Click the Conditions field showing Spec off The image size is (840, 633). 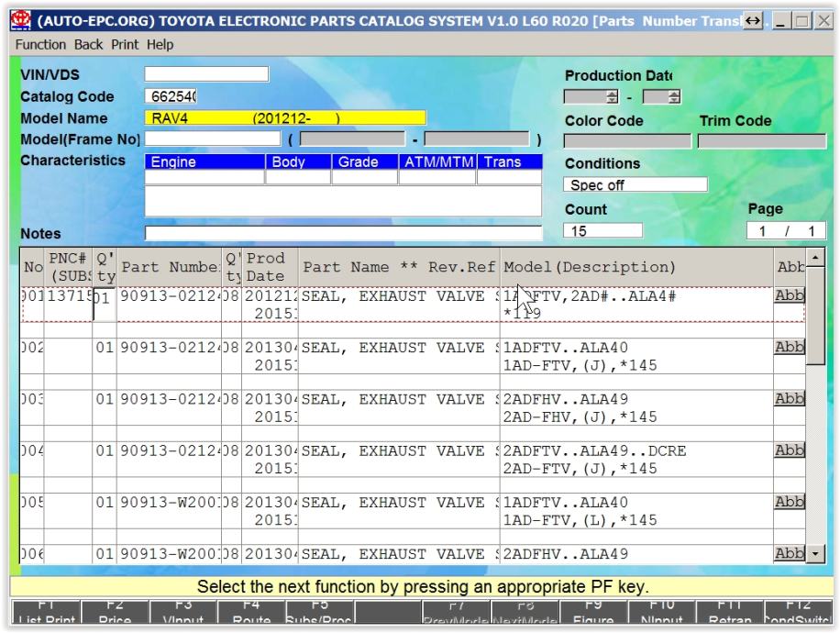pos(636,184)
